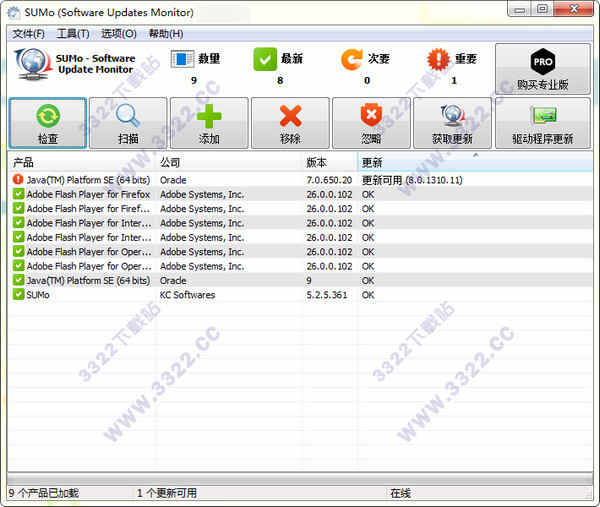Click the green checkmark 最新 icon
Screen dimensions: 600x507
coord(265,59)
